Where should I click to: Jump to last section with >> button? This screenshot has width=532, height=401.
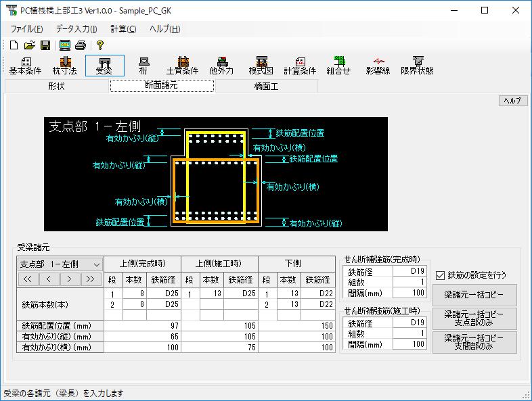(91, 279)
